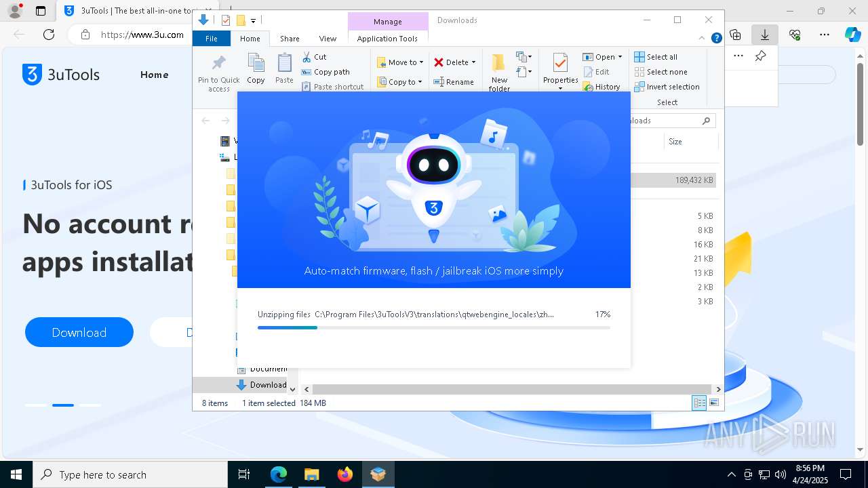868x488 pixels.
Task: Switch to the View ribbon tab
Action: point(328,39)
